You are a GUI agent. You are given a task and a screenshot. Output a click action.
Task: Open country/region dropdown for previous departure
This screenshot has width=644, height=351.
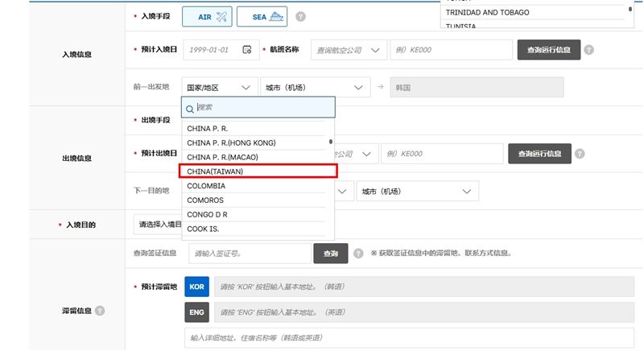point(219,88)
